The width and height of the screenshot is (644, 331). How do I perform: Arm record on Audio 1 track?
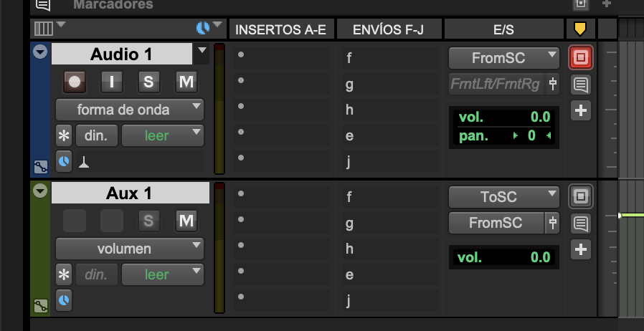(x=75, y=82)
